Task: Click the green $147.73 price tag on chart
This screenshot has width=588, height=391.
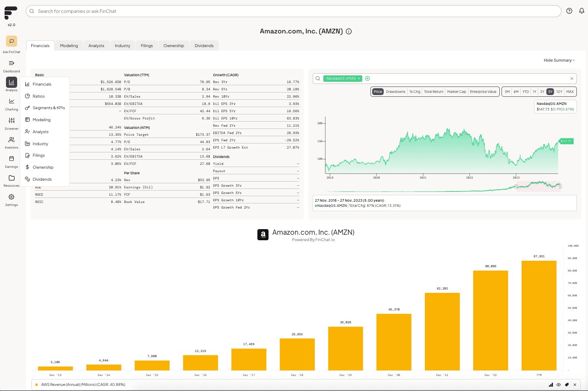Action: tap(566, 141)
